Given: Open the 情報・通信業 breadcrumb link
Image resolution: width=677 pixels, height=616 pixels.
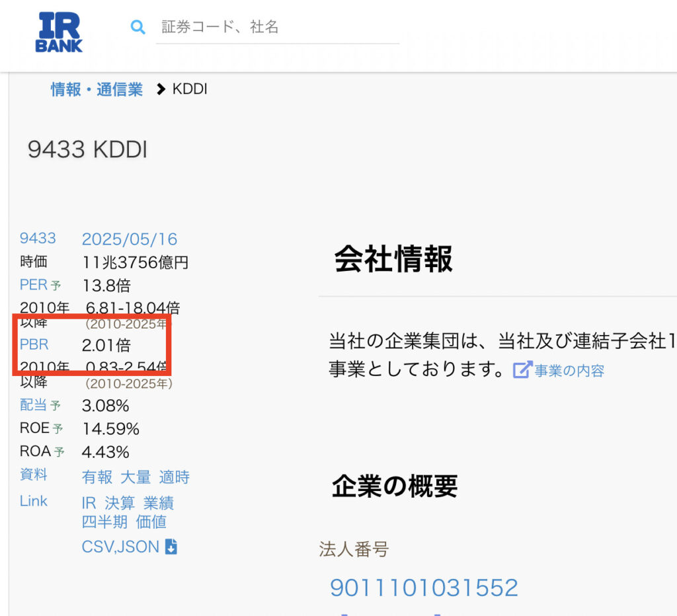Looking at the screenshot, I should click(97, 89).
